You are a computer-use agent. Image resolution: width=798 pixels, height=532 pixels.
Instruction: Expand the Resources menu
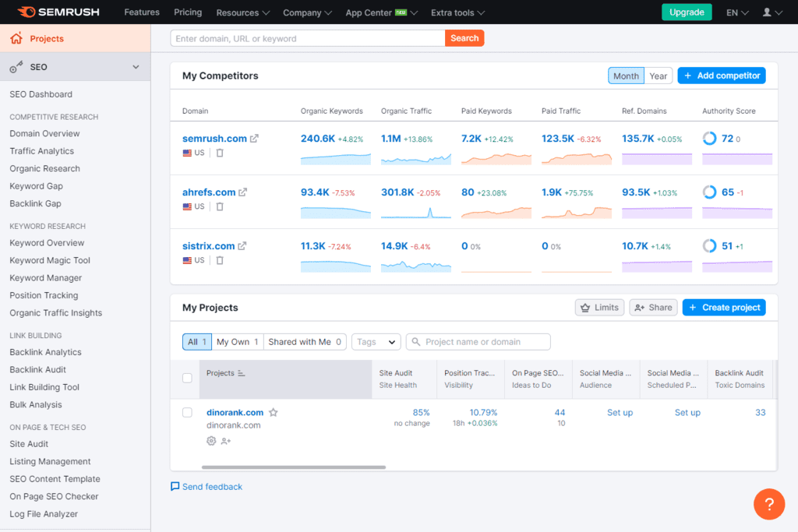click(243, 12)
